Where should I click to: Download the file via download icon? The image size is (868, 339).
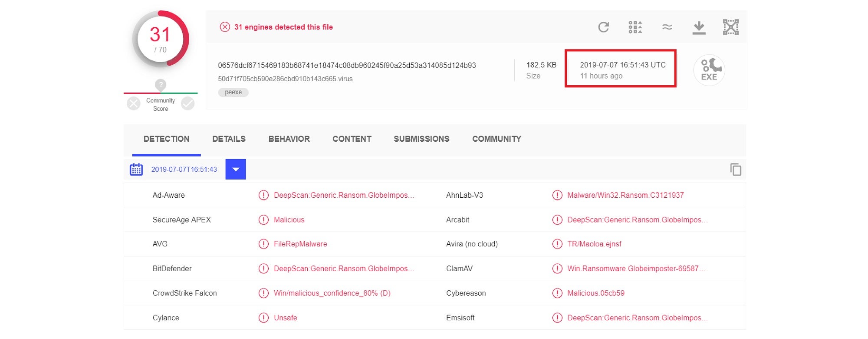(x=699, y=27)
